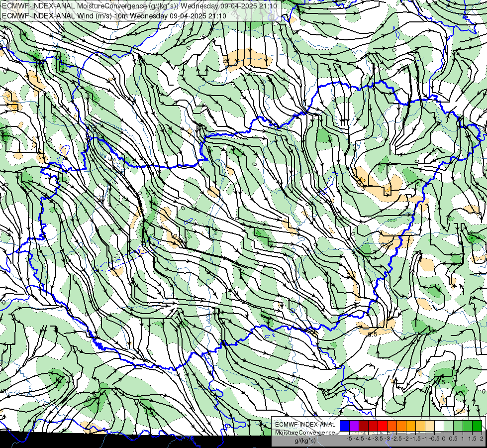Click the -5 tick label in legend
Screen dimensions: 487x448
coord(349,439)
